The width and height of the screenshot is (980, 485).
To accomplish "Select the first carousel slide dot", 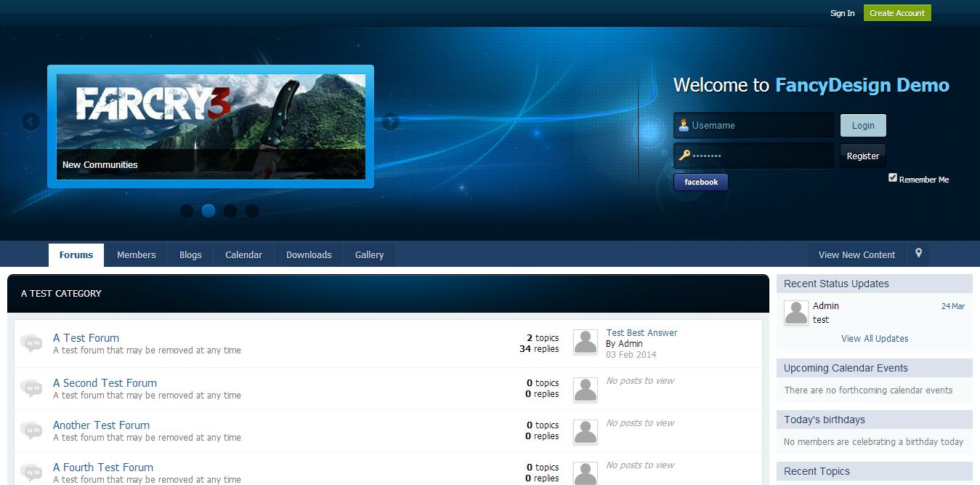I will click(x=187, y=211).
